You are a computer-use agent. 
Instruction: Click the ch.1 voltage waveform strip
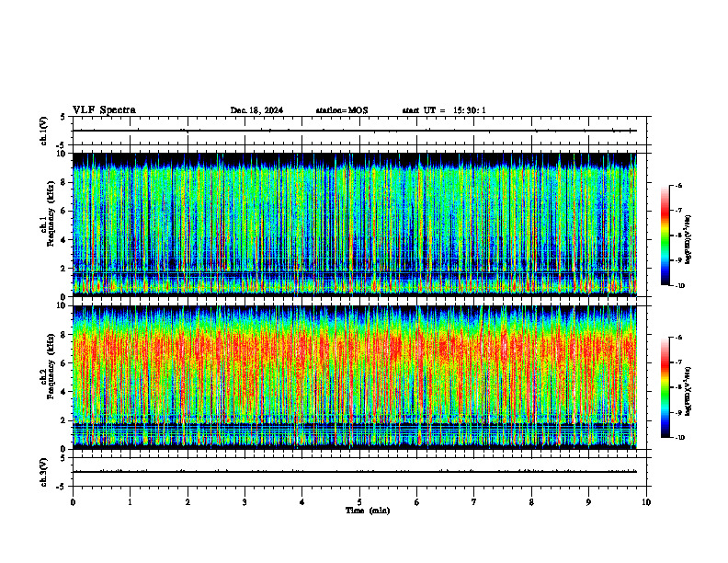click(359, 131)
